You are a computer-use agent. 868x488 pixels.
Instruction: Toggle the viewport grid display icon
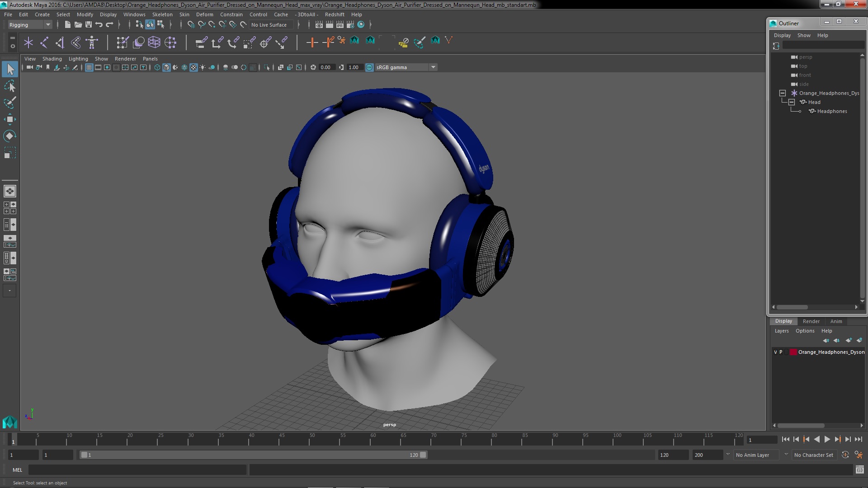tap(89, 67)
